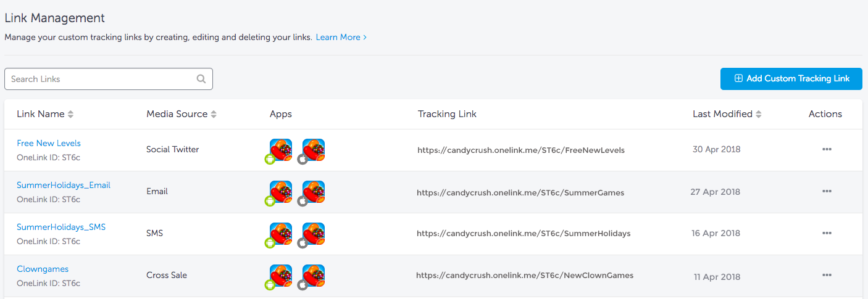
Task: Open the Clowngames link name
Action: 43,269
